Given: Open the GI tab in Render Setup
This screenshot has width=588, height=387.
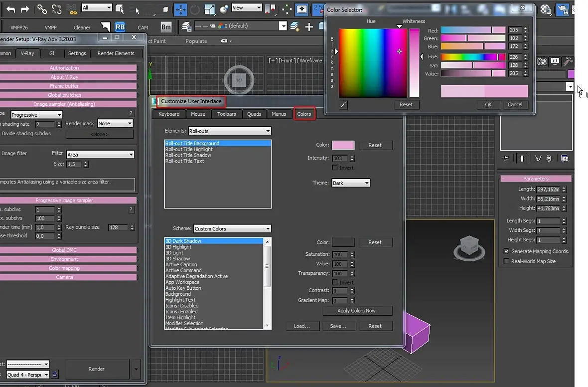Looking at the screenshot, I should click(x=52, y=53).
